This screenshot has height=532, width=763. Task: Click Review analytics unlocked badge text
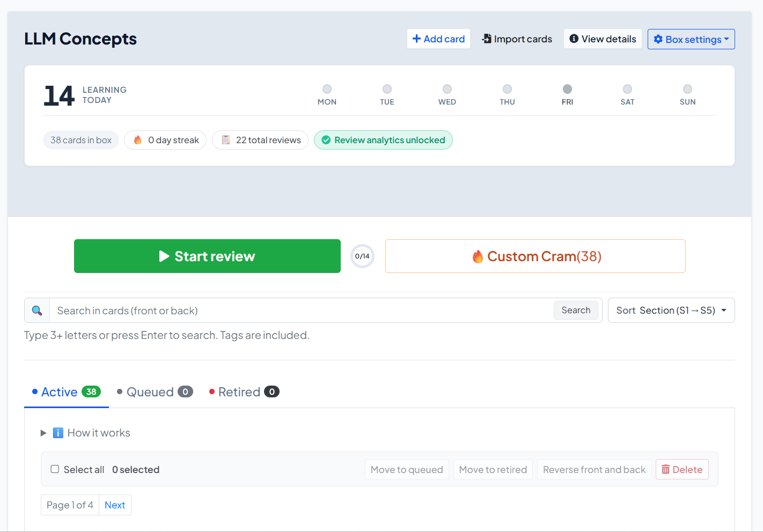point(390,140)
